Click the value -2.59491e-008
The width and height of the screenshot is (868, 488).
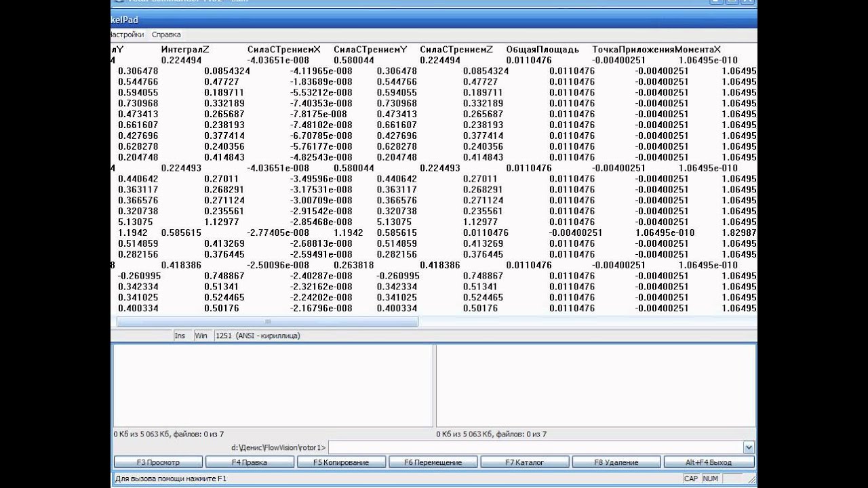pos(321,255)
